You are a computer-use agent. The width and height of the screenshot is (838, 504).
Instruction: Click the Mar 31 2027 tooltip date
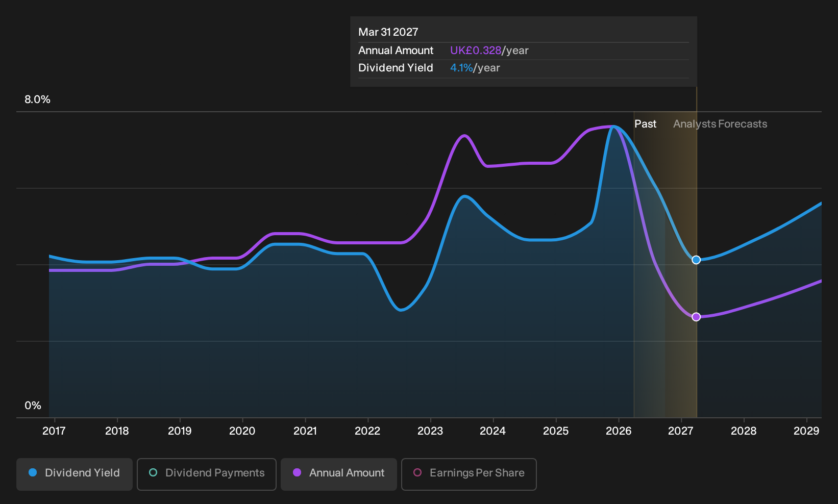(388, 32)
